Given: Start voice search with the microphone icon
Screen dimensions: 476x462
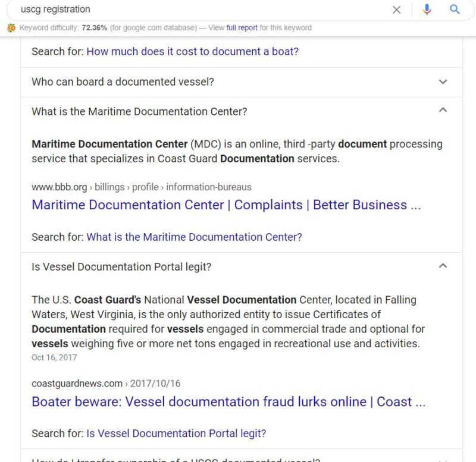Looking at the screenshot, I should tap(427, 10).
